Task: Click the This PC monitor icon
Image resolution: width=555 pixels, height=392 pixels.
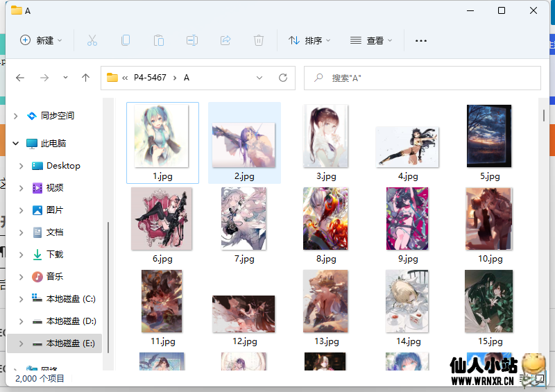Action: coord(32,144)
